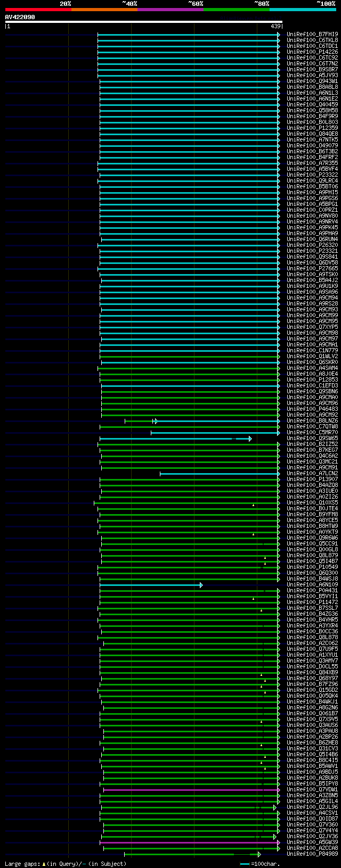
Task: Click the red ~20% identity legend segment
Action: 38,10
